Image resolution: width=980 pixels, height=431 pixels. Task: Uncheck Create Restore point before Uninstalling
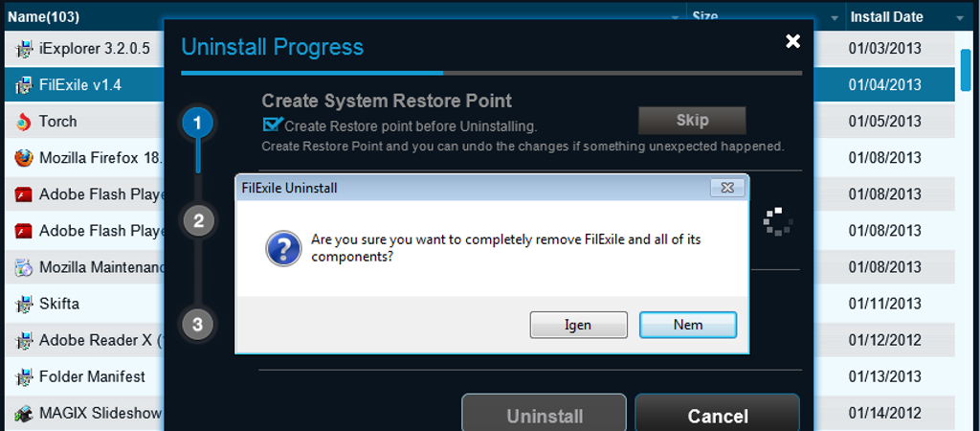(x=271, y=125)
